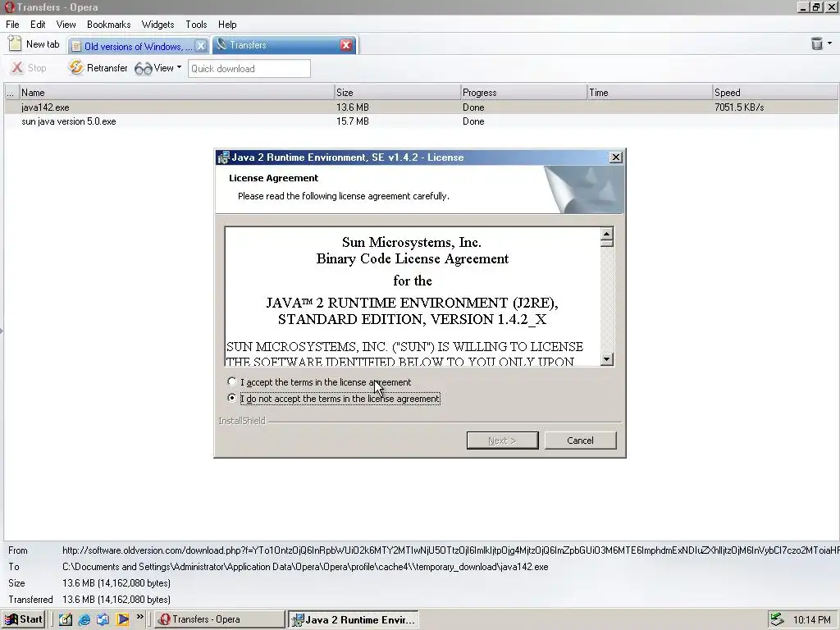The height and width of the screenshot is (630, 840).
Task: Open the Windows Start menu
Action: tap(24, 619)
